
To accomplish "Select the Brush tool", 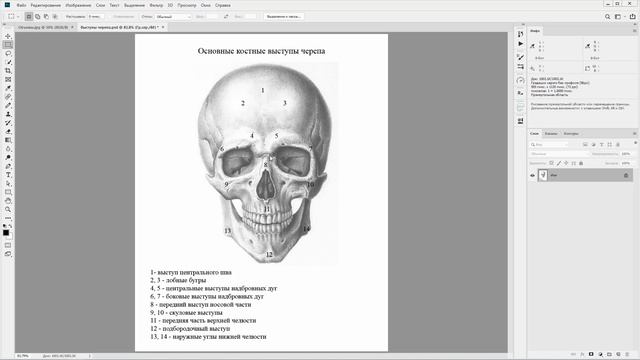I will pyautogui.click(x=8, y=105).
